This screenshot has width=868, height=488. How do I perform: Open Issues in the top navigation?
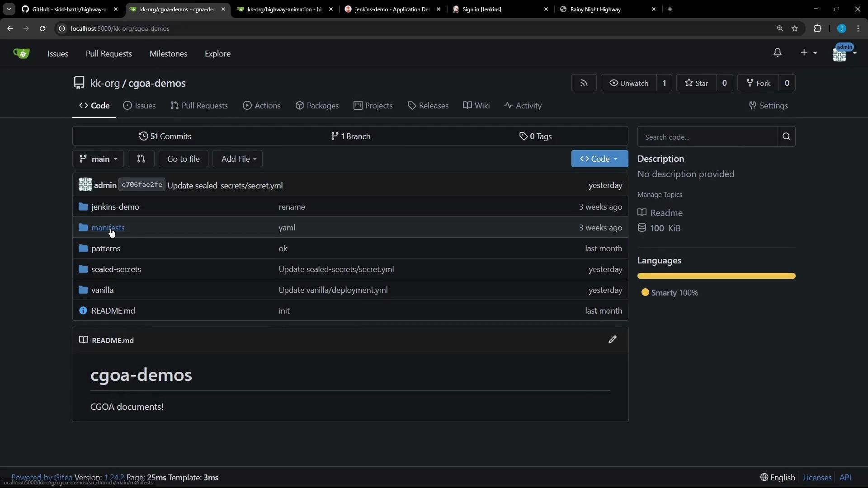click(x=58, y=54)
